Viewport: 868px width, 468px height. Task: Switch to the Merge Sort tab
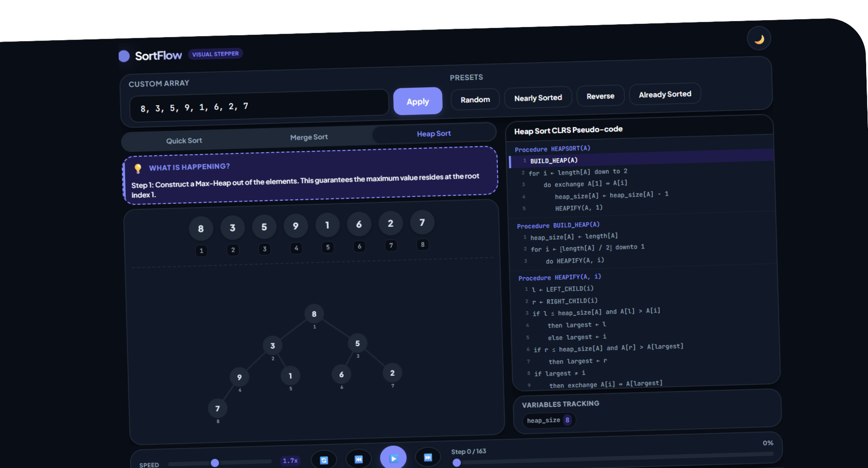[x=309, y=137]
